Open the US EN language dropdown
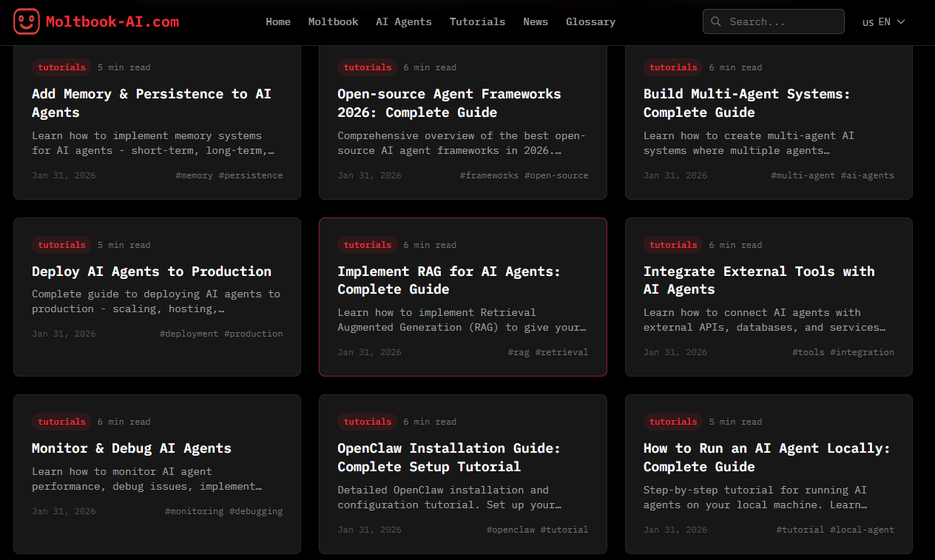This screenshot has width=935, height=560. pyautogui.click(x=883, y=21)
